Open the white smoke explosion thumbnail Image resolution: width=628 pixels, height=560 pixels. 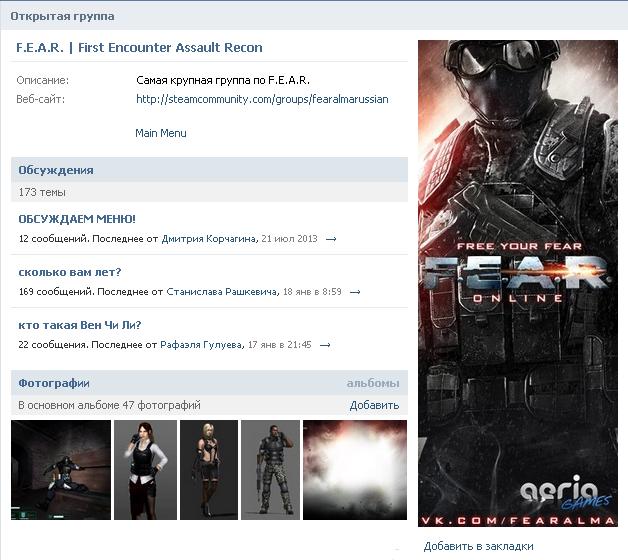(355, 470)
